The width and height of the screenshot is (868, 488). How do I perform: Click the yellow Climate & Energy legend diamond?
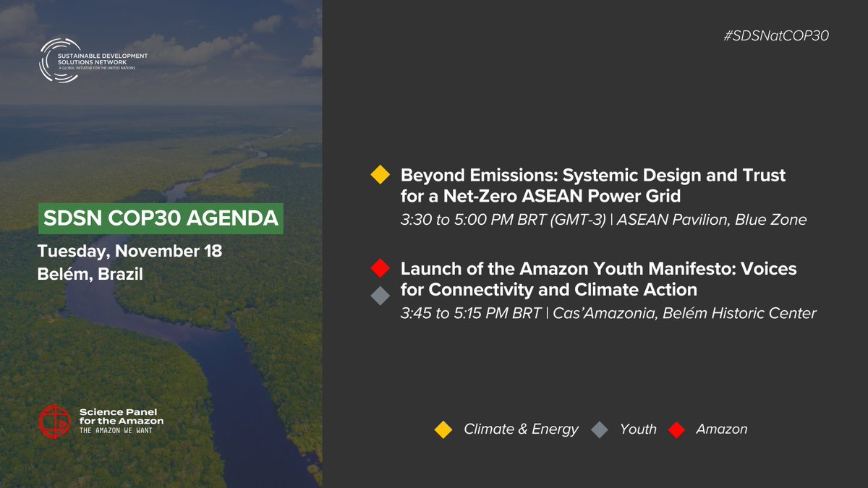tap(443, 429)
